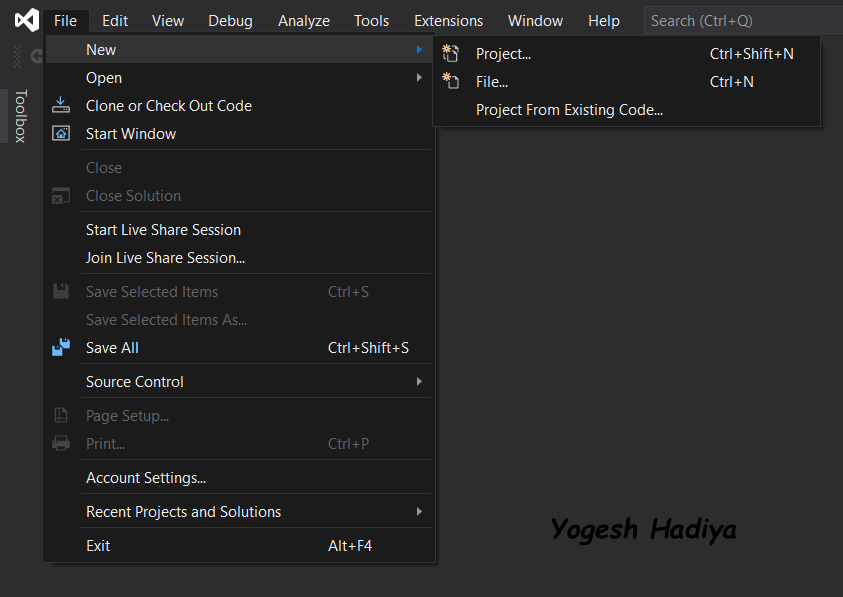843x597 pixels.
Task: Expand the Open submenu arrow
Action: (419, 77)
